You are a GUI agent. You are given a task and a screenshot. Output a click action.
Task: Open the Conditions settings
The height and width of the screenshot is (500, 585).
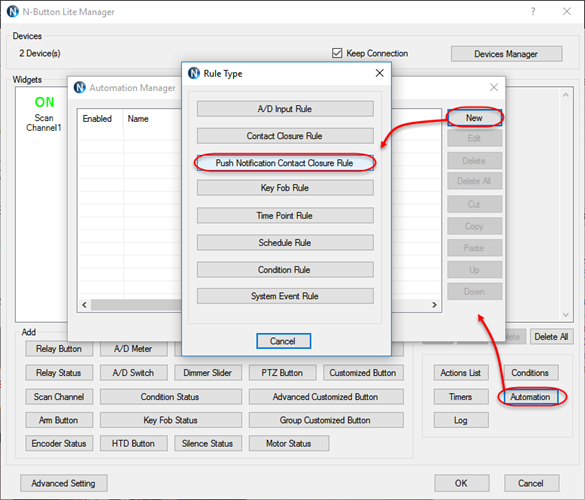pos(531,373)
